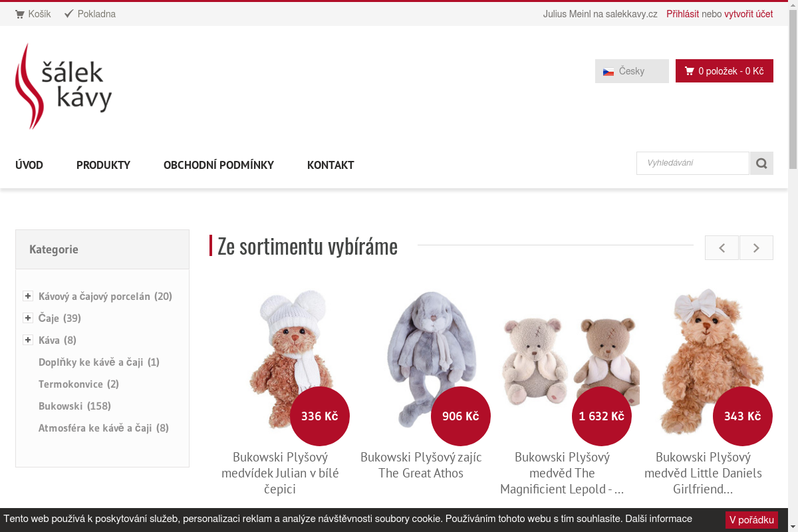
Task: Open the Pokladna checkout link
Action: (x=90, y=14)
